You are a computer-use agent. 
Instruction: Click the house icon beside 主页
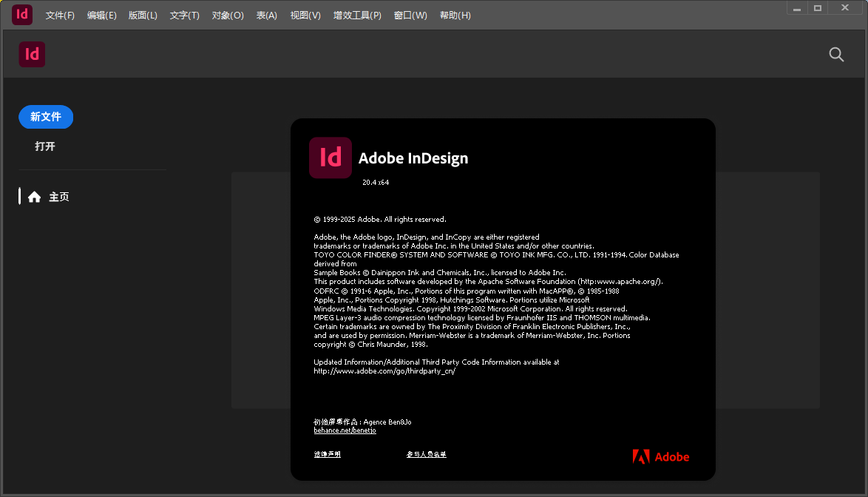34,197
